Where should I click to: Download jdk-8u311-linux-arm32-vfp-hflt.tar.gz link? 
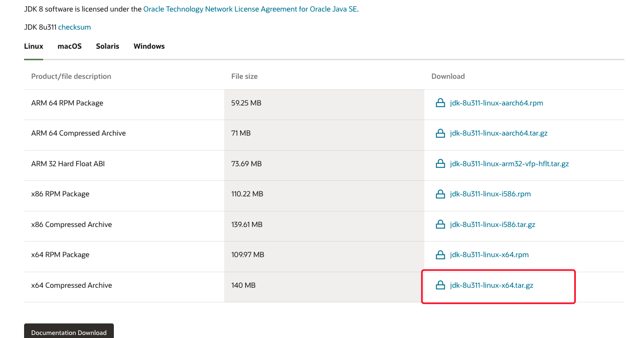[509, 164]
